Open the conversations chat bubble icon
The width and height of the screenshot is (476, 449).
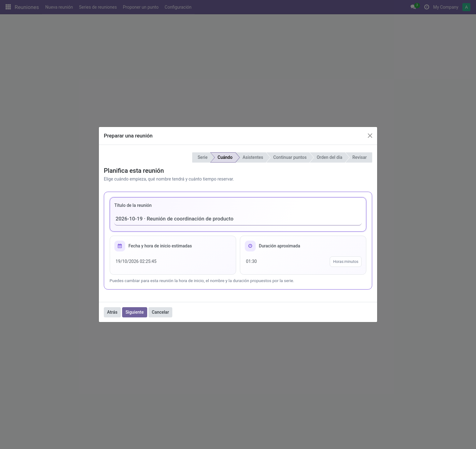click(x=413, y=7)
